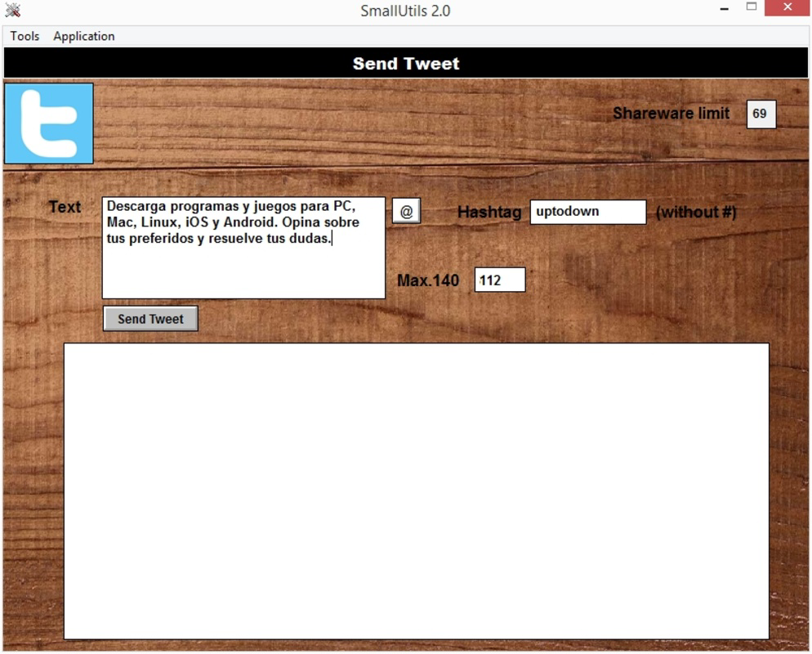
Task: Close the SmallUtils 2.0 window
Action: [x=787, y=8]
